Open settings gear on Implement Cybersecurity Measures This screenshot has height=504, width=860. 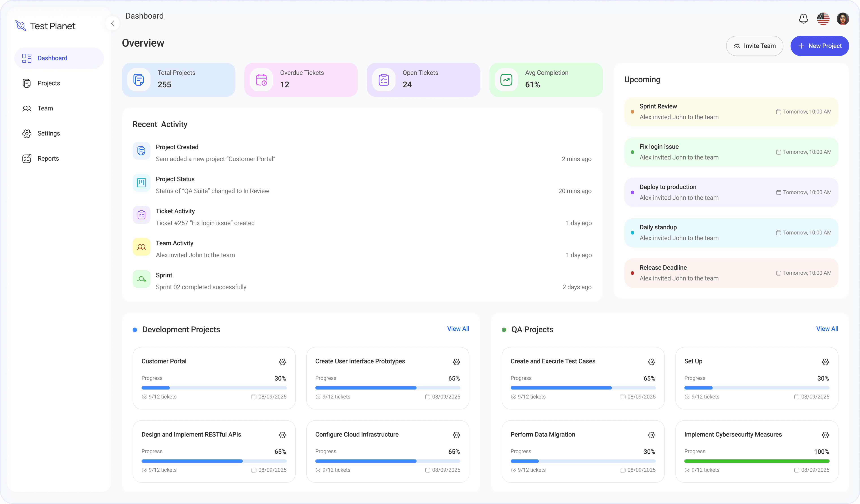point(826,435)
